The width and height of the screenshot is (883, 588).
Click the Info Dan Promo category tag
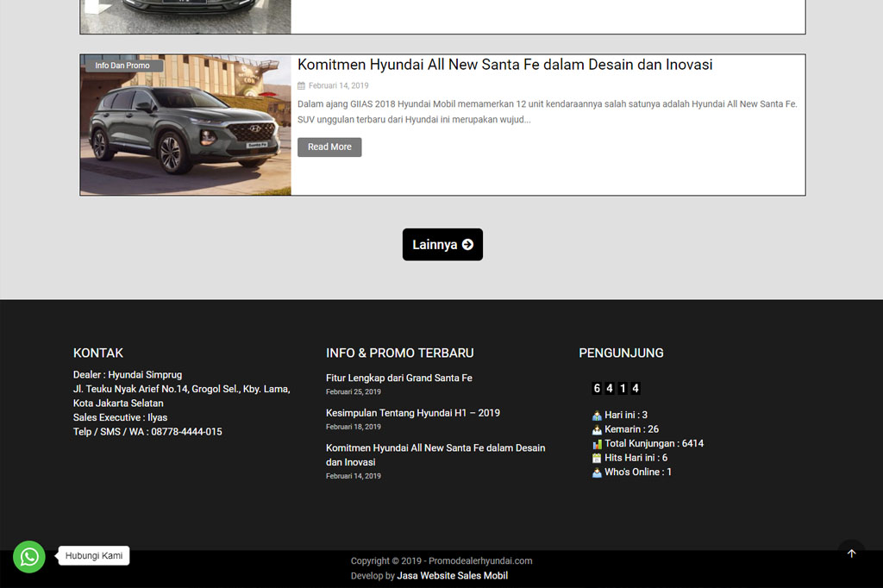pyautogui.click(x=122, y=66)
